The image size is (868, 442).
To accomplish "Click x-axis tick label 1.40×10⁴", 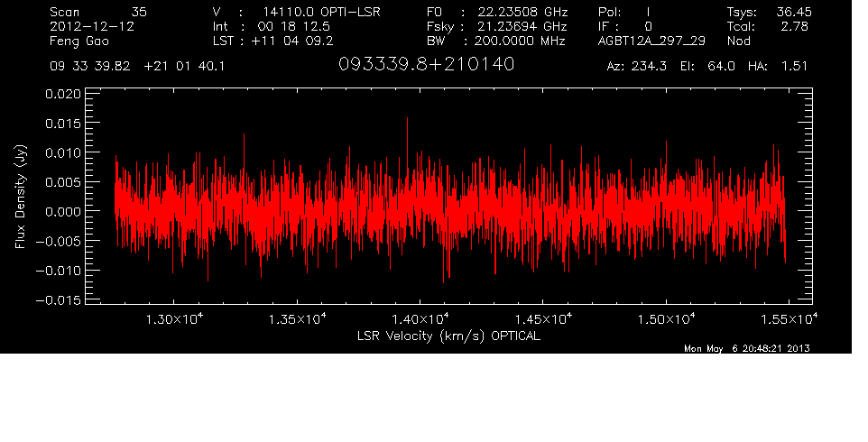I will pyautogui.click(x=420, y=318).
